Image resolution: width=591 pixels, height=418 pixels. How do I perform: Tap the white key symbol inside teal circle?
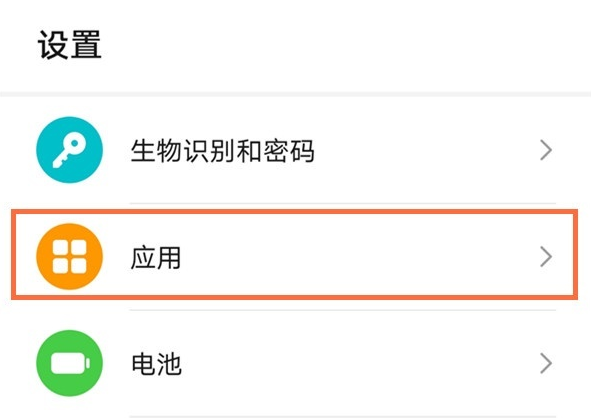69,152
